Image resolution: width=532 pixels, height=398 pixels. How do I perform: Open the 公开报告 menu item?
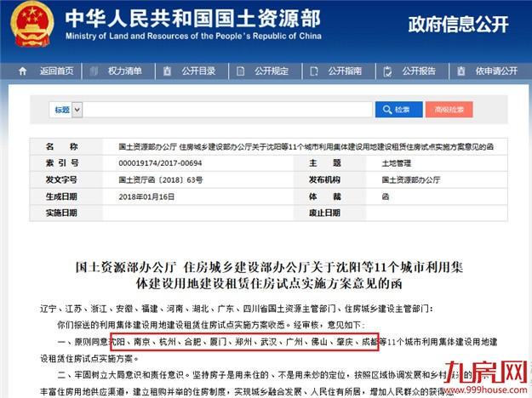(419, 71)
